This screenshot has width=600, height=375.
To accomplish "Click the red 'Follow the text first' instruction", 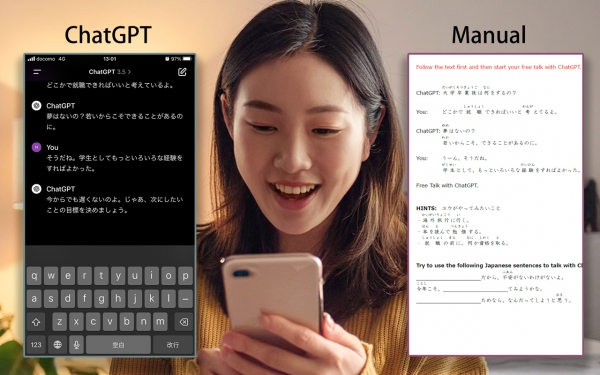I will click(498, 67).
